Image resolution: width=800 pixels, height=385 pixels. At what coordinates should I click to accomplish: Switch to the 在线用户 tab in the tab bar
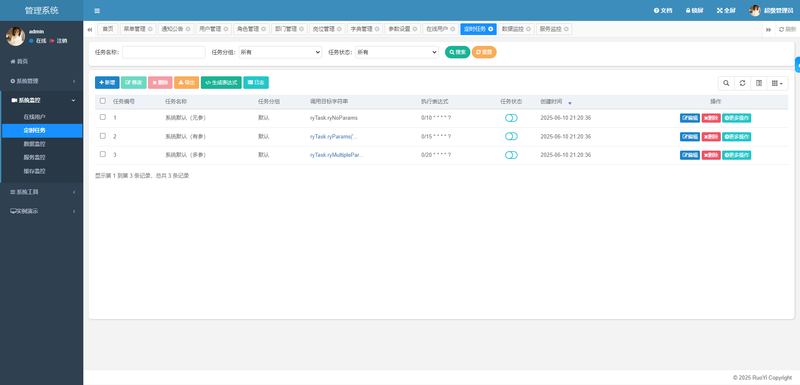(441, 29)
